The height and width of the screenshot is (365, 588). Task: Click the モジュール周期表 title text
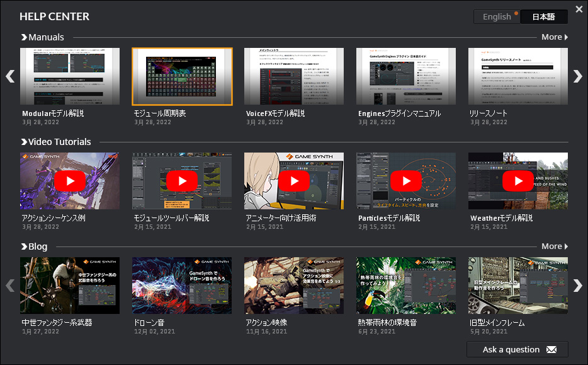(x=160, y=113)
